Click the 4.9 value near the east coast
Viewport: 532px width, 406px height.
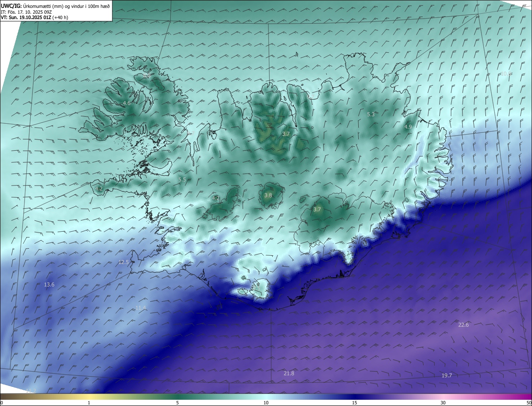click(408, 127)
